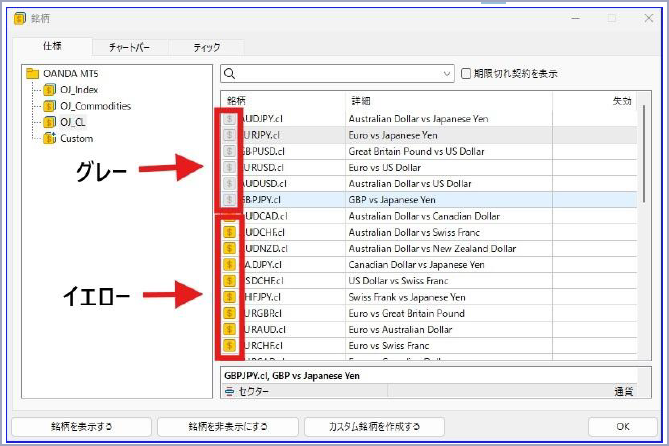Image resolution: width=669 pixels, height=446 pixels.
Task: Click the magnifier icon in search box
Action: click(230, 74)
